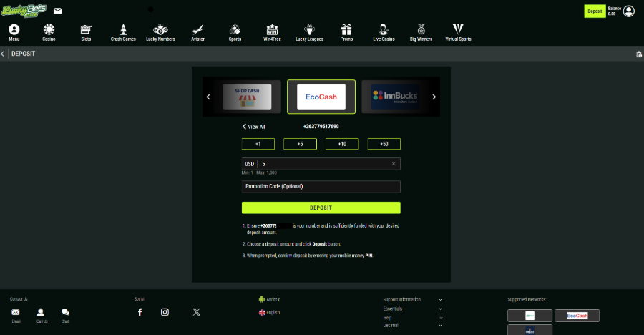644x335 pixels.
Task: Launch the Aviator game
Action: pos(197,32)
